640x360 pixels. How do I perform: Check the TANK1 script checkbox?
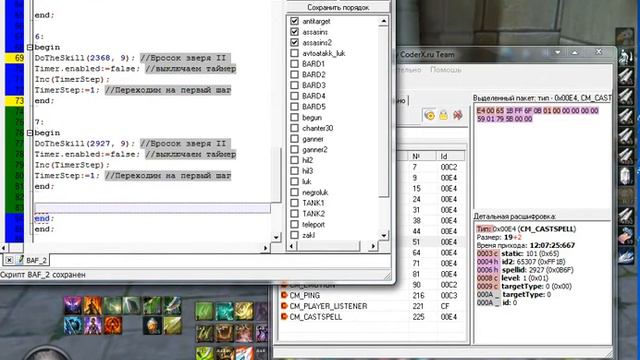[294, 203]
